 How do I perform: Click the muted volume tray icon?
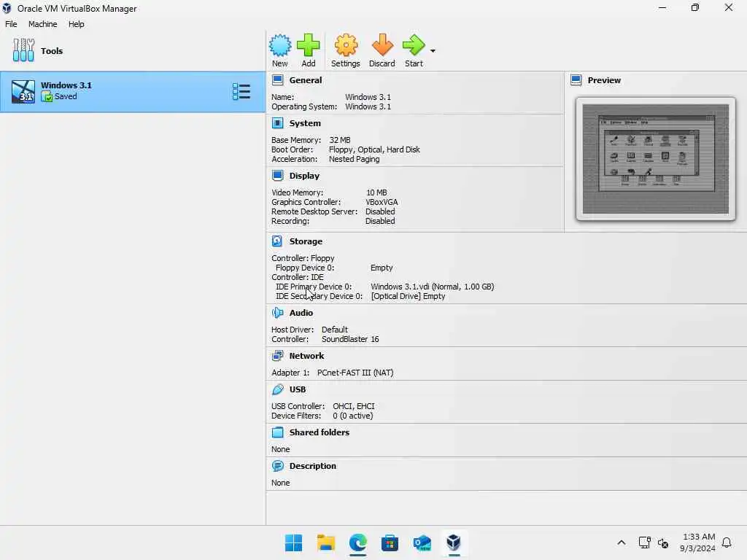662,542
